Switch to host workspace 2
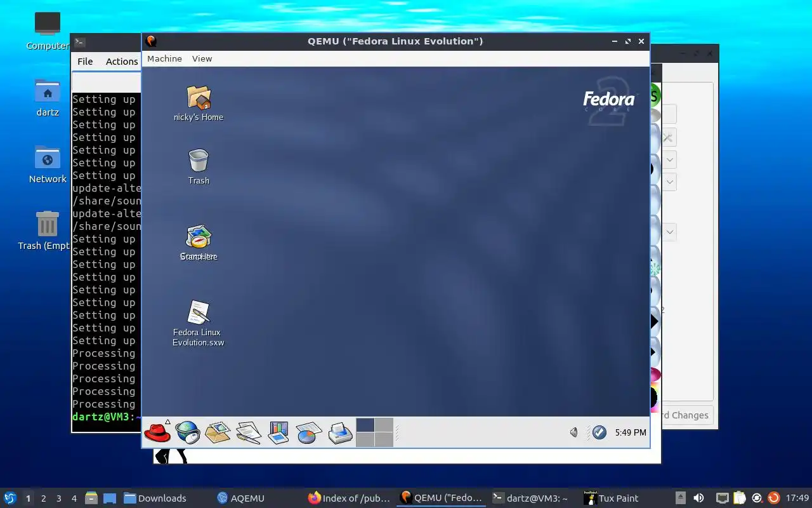812x508 pixels. tap(43, 498)
